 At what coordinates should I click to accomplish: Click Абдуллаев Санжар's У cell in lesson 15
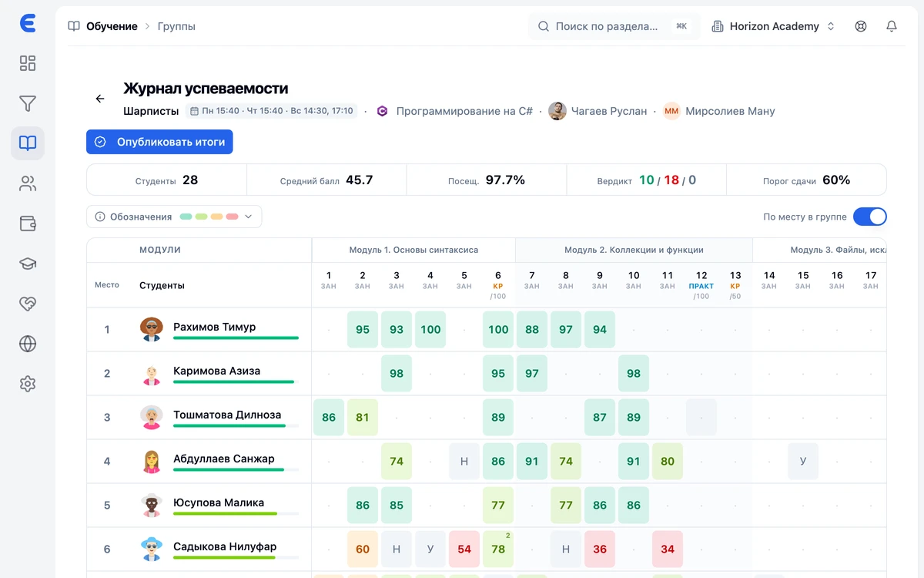pyautogui.click(x=803, y=461)
